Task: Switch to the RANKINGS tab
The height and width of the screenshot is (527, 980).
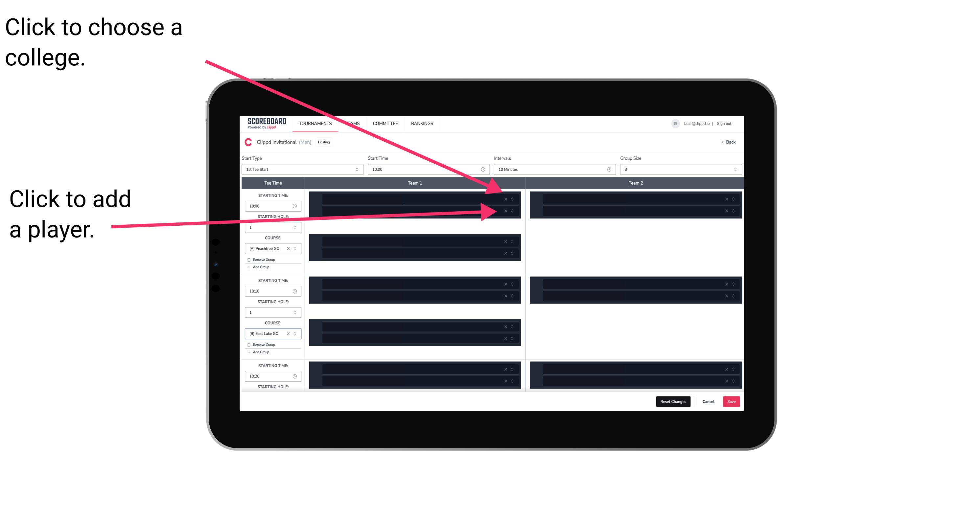Action: [x=423, y=123]
